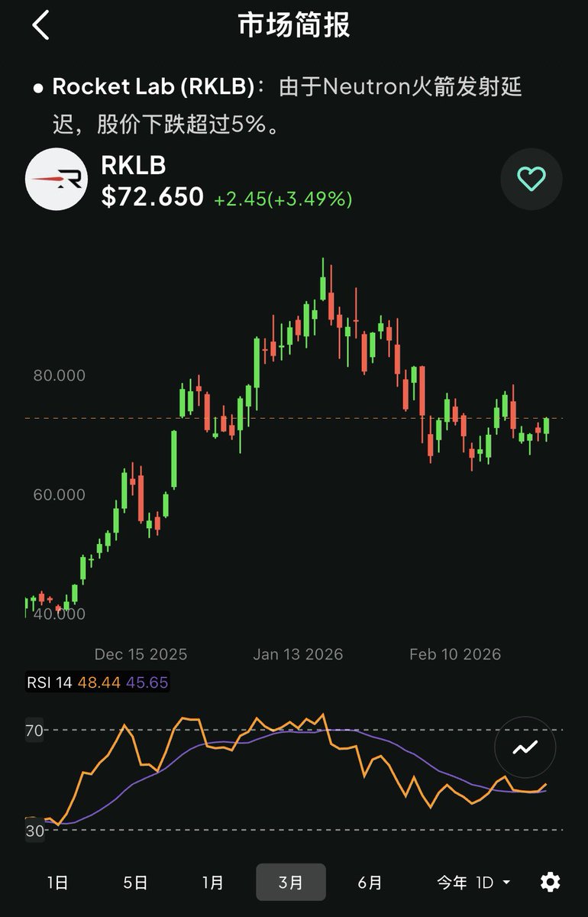Select the highlighted 3月 range tab
The image size is (588, 917).
tap(291, 883)
